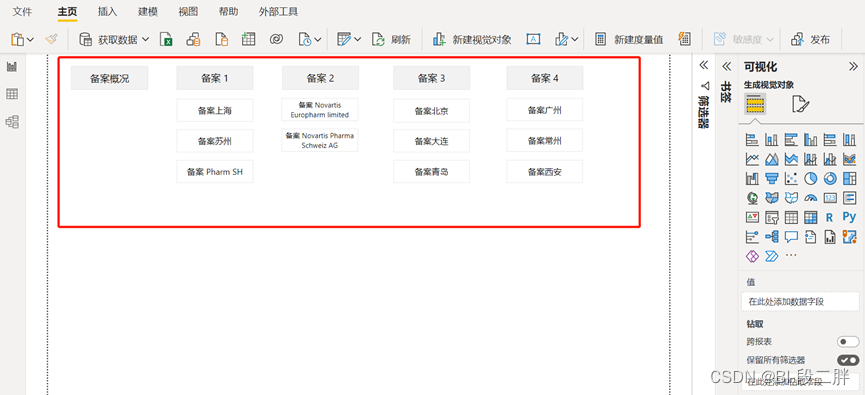Click the Dataverse swirl icon
865x395 pixels.
tap(276, 39)
